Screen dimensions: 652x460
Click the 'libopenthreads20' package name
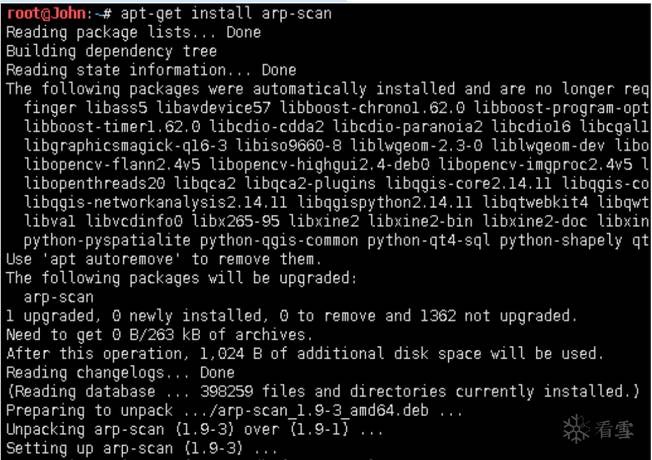tap(94, 184)
